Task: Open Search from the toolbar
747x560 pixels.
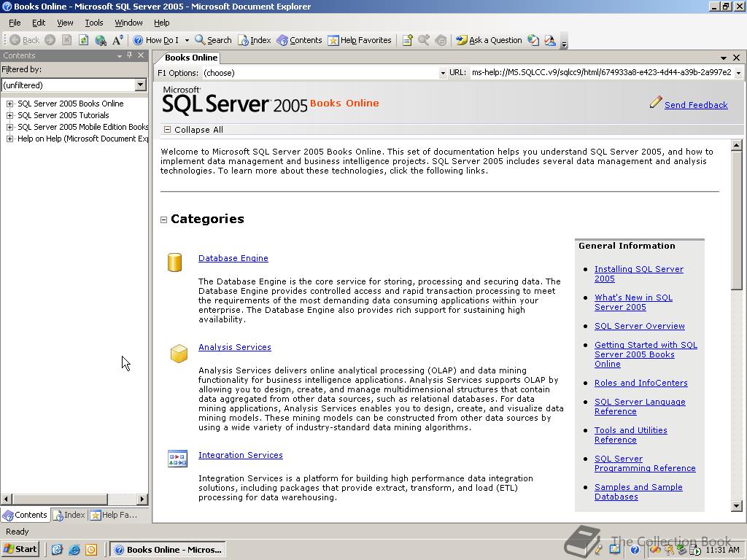Action: point(213,41)
